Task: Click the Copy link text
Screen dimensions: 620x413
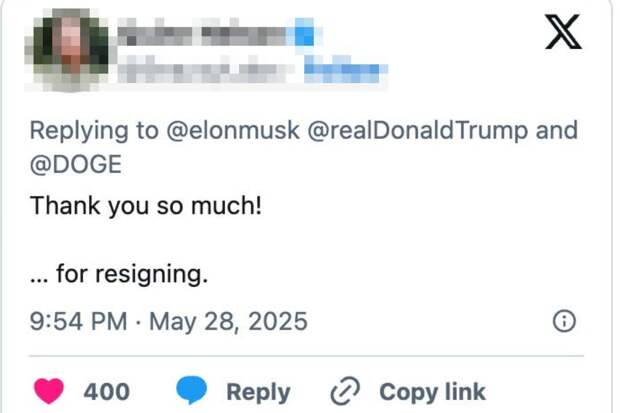Action: 433,392
